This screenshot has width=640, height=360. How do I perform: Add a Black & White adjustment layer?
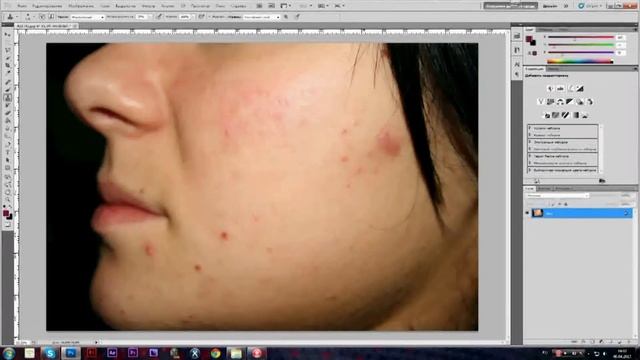570,102
